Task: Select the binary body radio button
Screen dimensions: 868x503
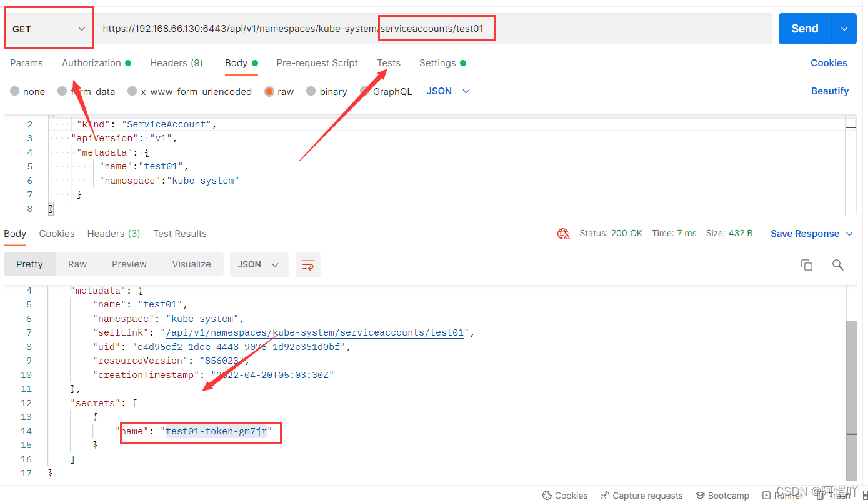Action: pos(311,91)
